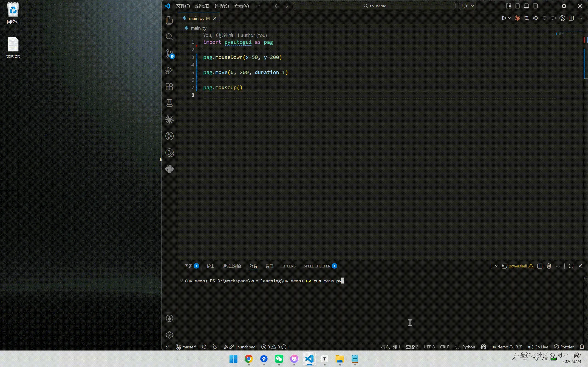
Task: Toggle the bottom panel layout button
Action: point(526,6)
